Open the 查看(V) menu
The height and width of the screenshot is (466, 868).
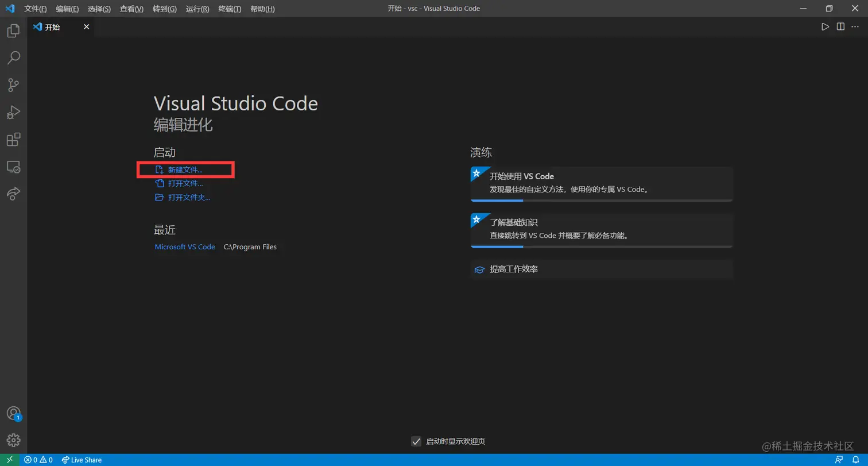pyautogui.click(x=131, y=9)
